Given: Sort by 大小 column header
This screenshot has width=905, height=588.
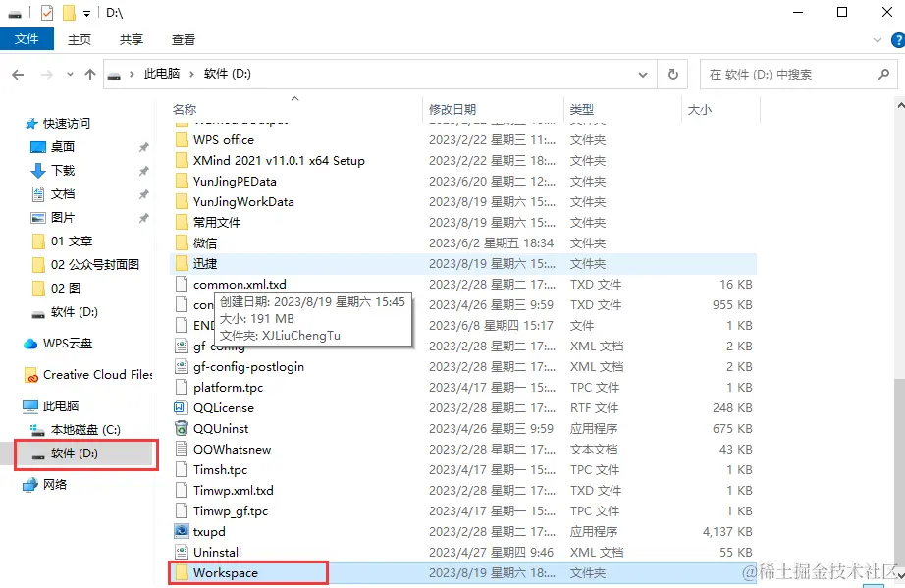Looking at the screenshot, I should pyautogui.click(x=700, y=109).
